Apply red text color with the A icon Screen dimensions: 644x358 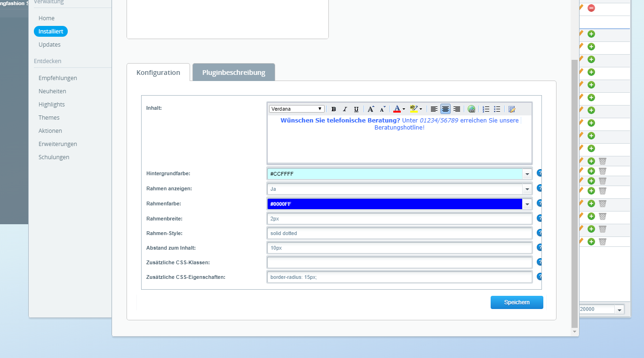tap(397, 109)
